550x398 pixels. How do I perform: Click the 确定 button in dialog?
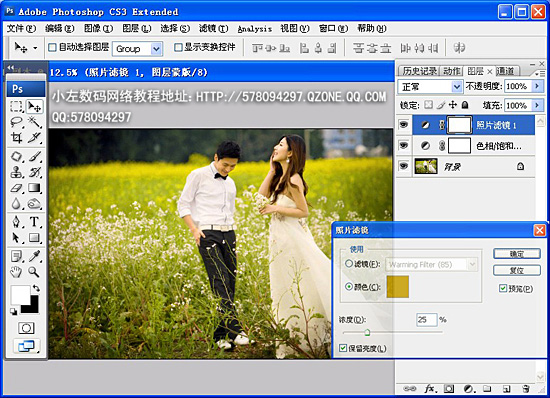point(517,254)
